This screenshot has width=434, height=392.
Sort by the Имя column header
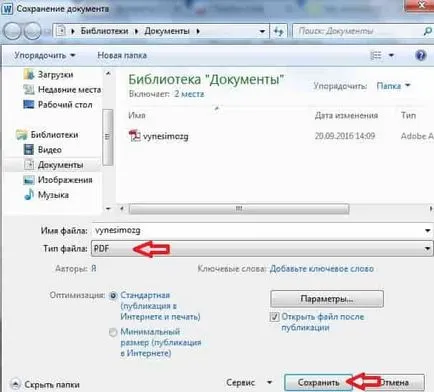tap(137, 115)
